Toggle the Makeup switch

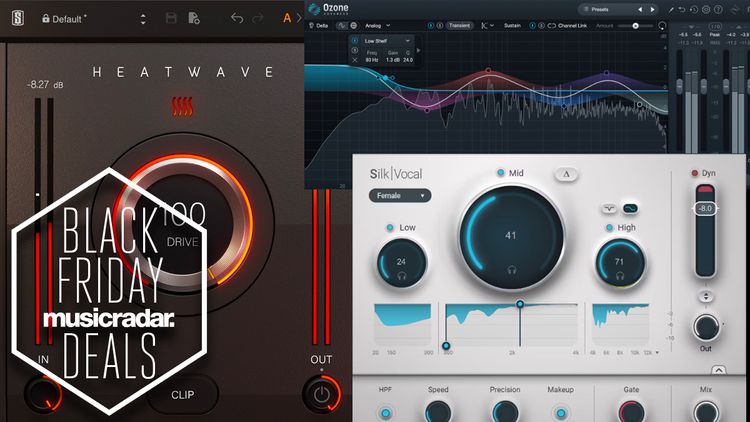(561, 412)
